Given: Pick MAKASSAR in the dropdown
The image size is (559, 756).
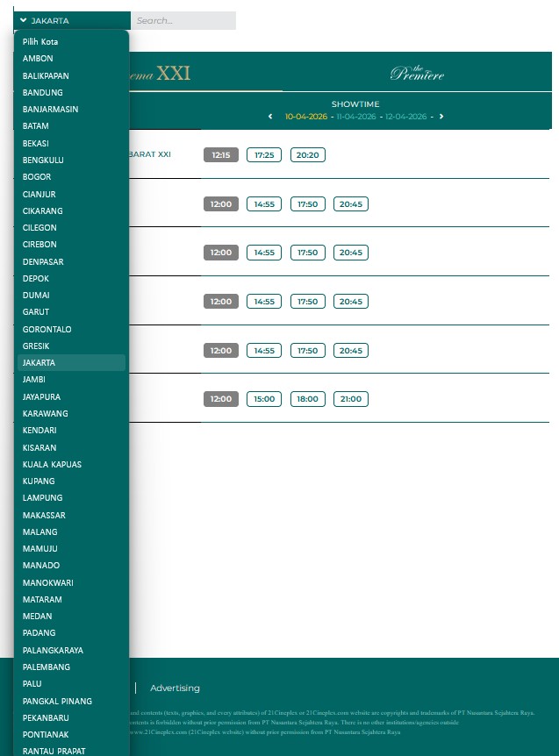Looking at the screenshot, I should [71, 515].
